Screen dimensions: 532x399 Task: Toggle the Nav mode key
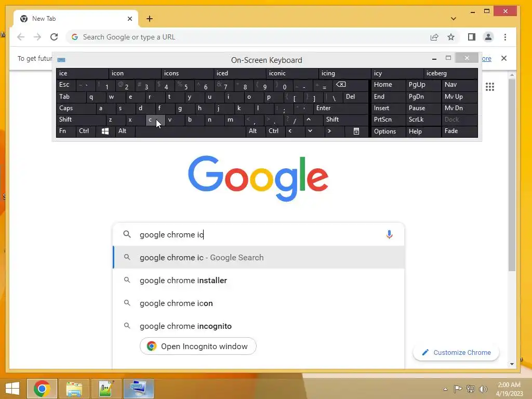[x=460, y=85]
